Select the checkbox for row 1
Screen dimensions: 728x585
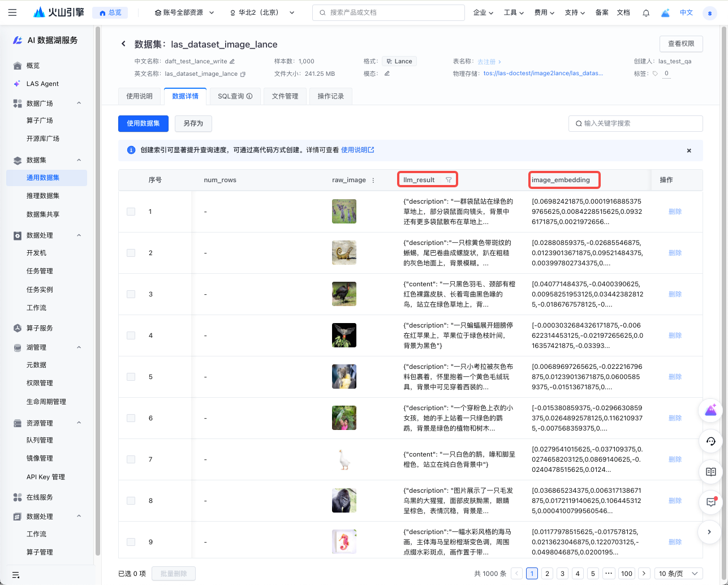pyautogui.click(x=131, y=212)
